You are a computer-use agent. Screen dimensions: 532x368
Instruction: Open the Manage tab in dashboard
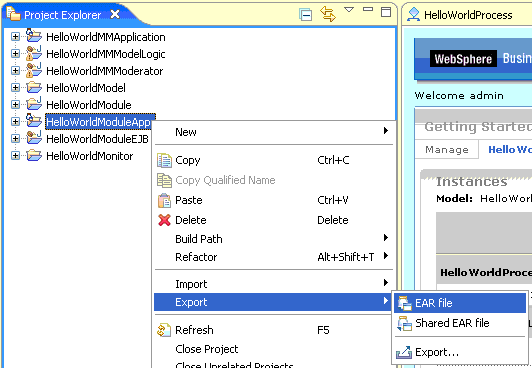(x=446, y=150)
